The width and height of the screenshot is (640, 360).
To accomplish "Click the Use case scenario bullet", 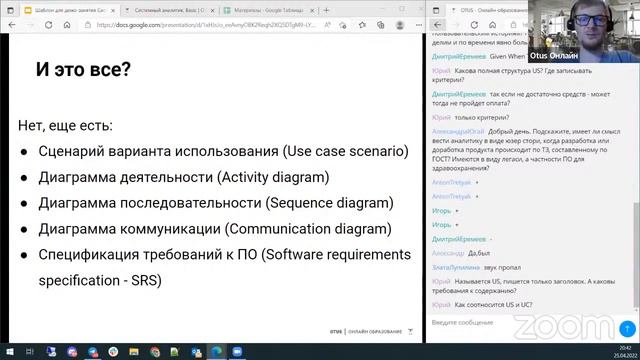I will click(x=223, y=151).
